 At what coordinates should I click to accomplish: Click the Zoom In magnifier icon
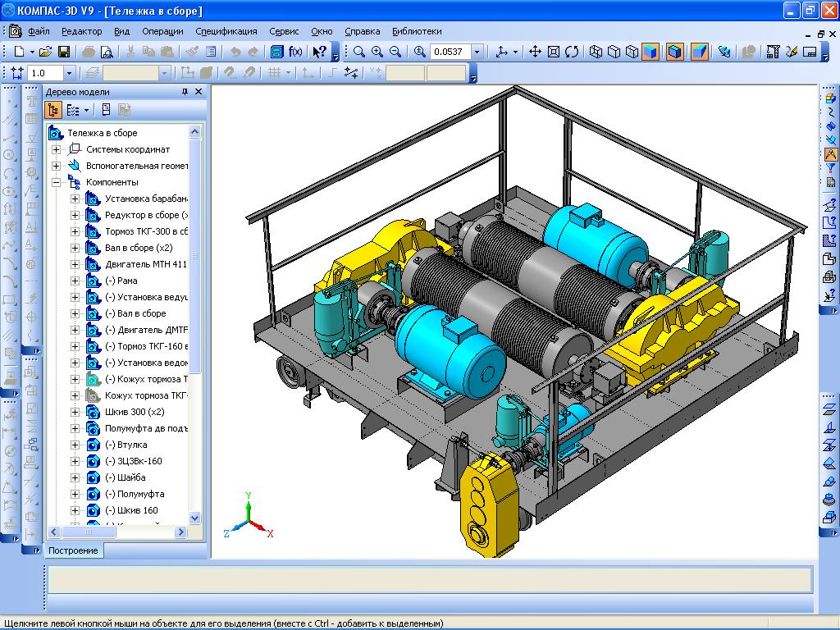tap(377, 52)
